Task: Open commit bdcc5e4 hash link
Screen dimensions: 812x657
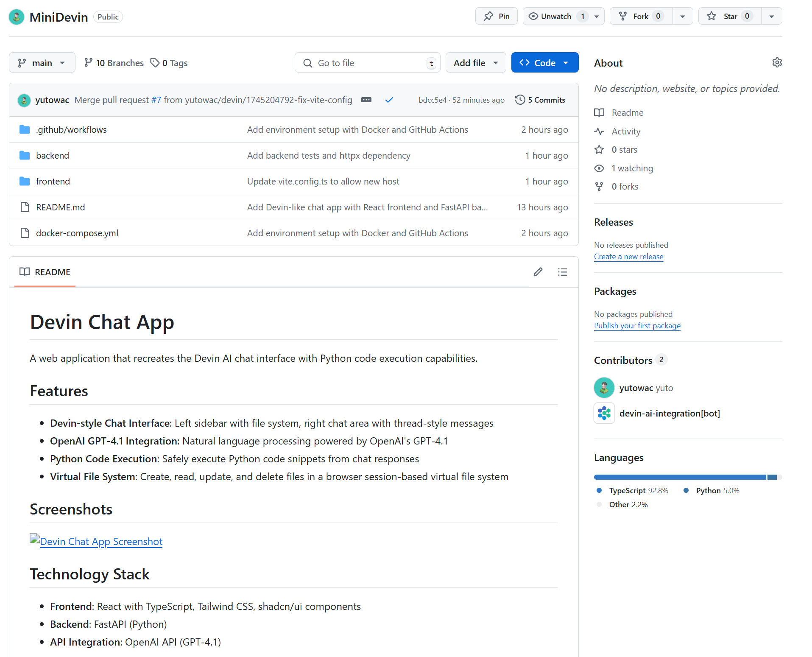Action: (x=433, y=100)
